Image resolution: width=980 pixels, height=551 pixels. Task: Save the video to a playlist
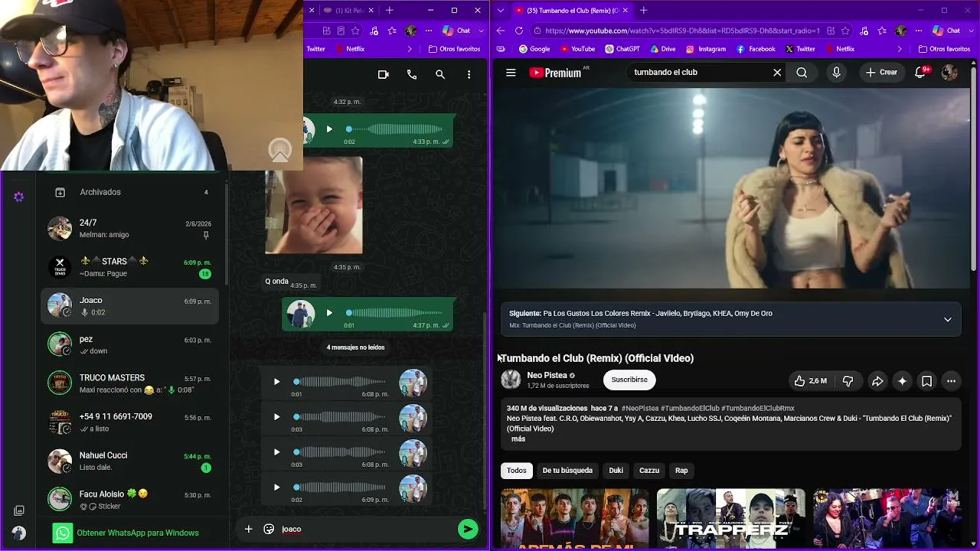[x=926, y=381]
